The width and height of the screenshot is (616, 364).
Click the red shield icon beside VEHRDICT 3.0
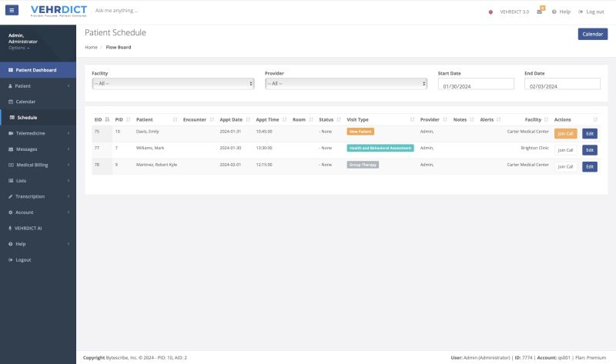click(x=491, y=12)
